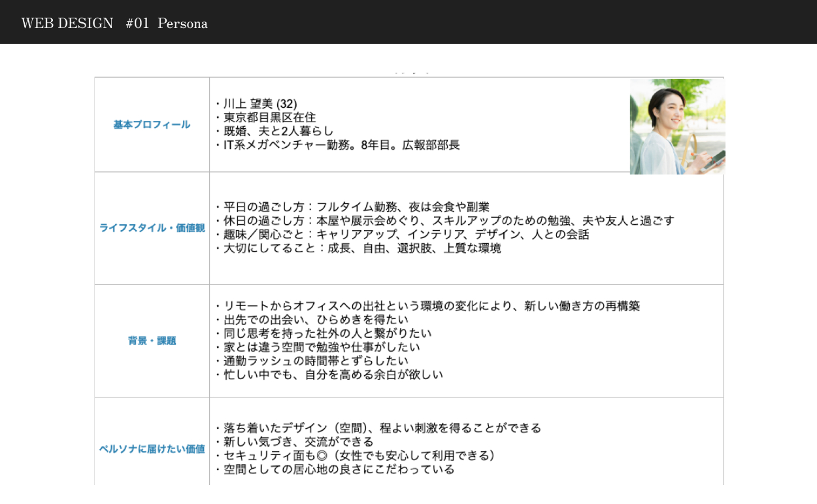The width and height of the screenshot is (817, 504).
Task: Select the ペルソナに届けたい価値 row label
Action: tap(152, 449)
